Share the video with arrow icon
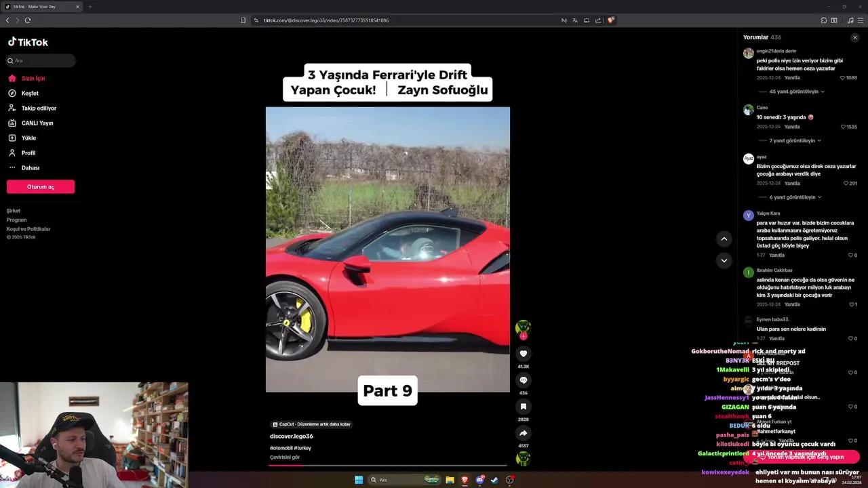 pos(523,433)
